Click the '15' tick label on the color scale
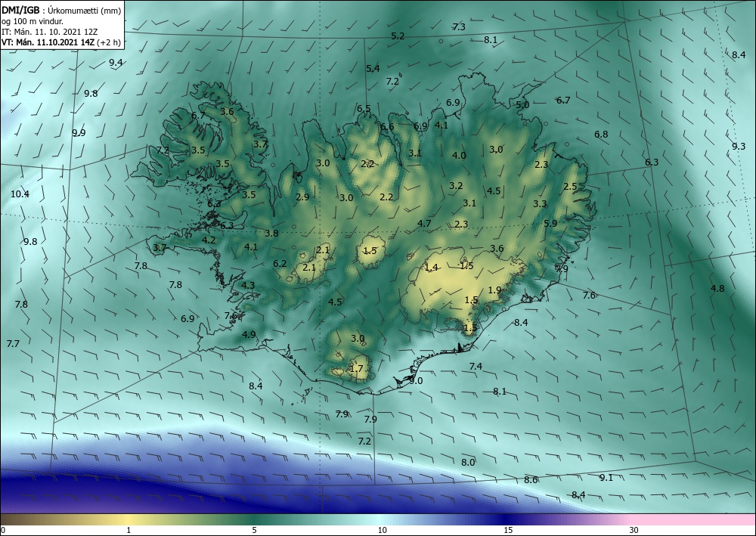This screenshot has height=536, width=756. [x=508, y=530]
